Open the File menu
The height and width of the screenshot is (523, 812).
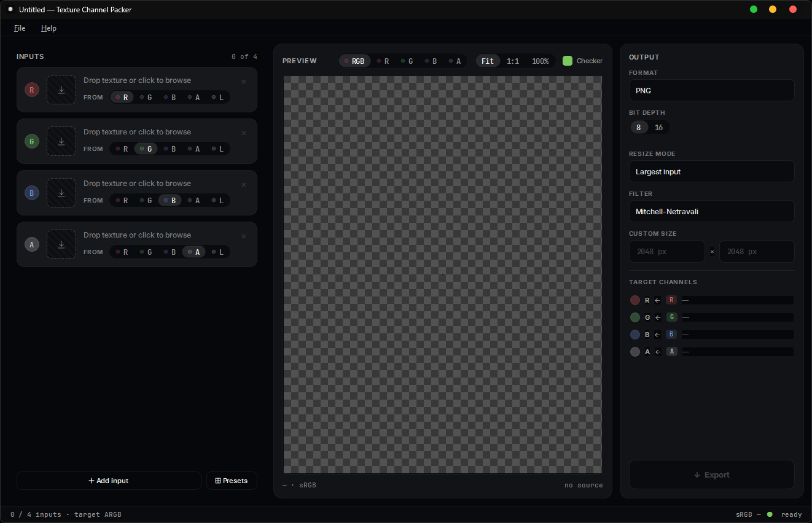tap(20, 28)
